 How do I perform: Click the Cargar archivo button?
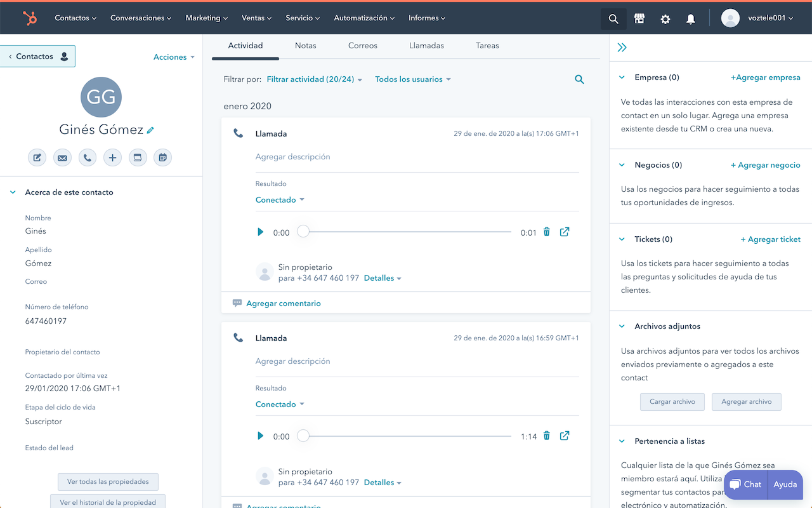[672, 402]
